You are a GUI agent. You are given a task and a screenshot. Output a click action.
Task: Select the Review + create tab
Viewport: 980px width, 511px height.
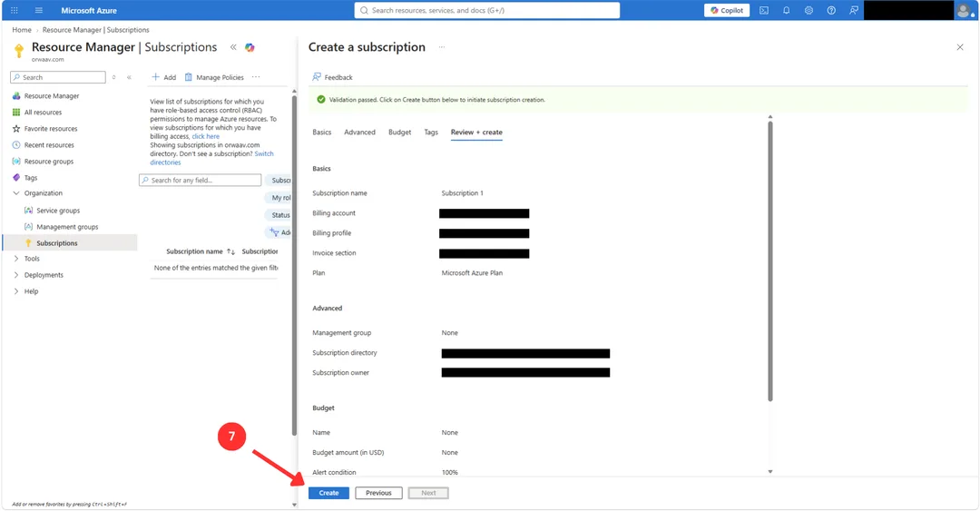(476, 132)
